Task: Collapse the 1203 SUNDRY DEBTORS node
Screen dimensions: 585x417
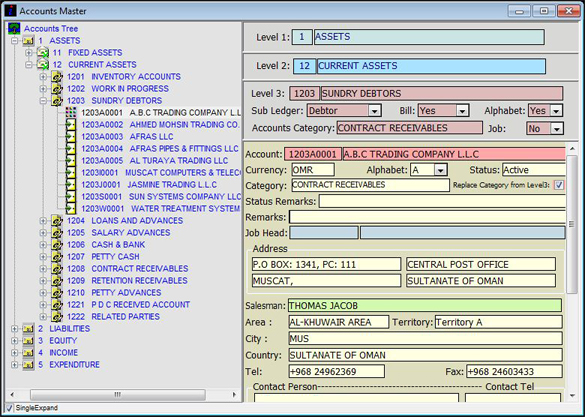Action: pyautogui.click(x=43, y=100)
